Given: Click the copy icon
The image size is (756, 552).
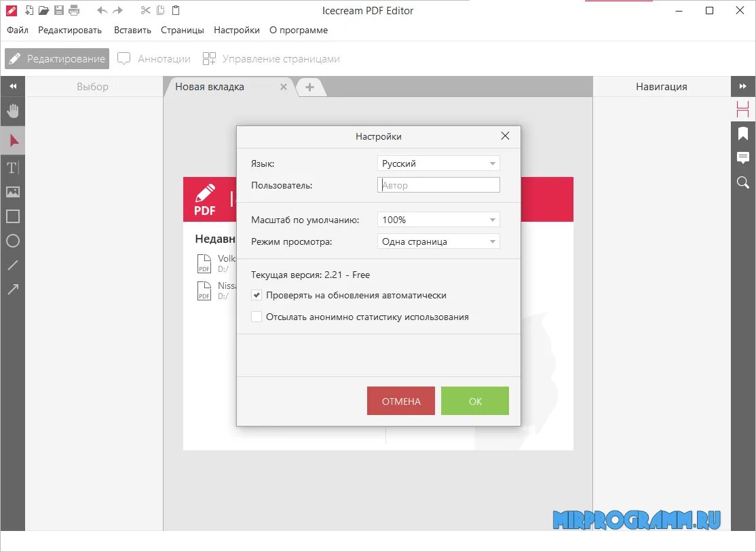Looking at the screenshot, I should (x=161, y=10).
